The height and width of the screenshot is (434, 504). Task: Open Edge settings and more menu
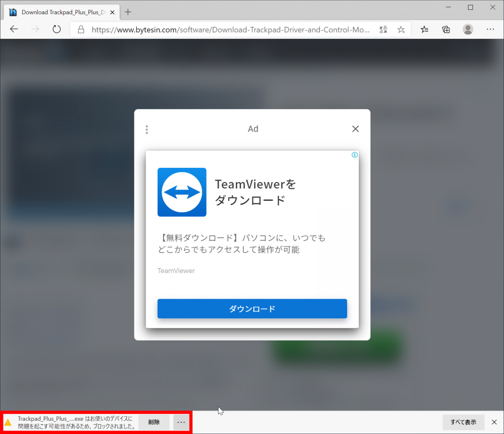click(490, 30)
